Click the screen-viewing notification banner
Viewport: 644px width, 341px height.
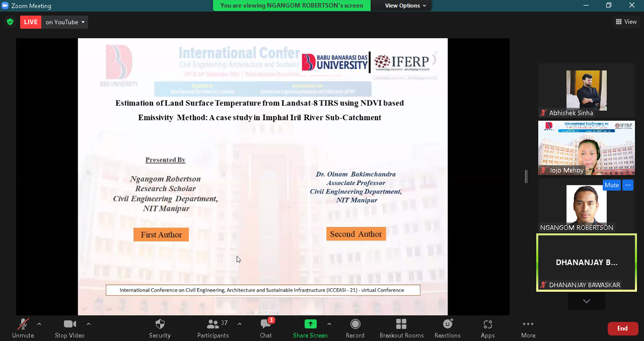pos(292,6)
